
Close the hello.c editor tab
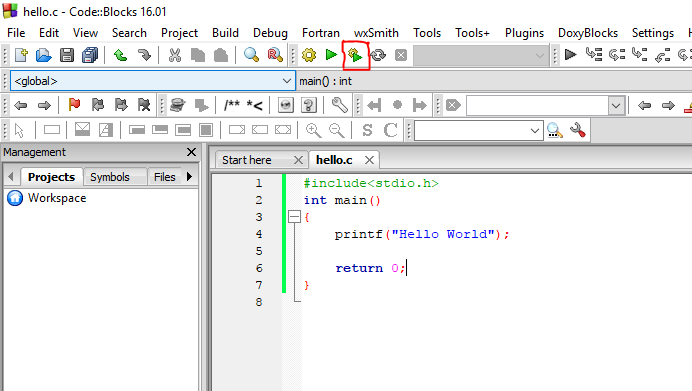369,160
